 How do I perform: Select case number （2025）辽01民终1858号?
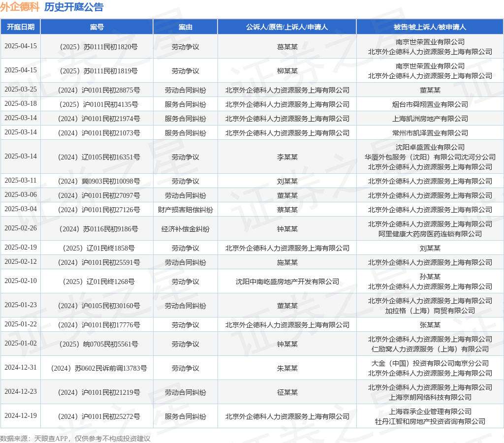pos(97,248)
